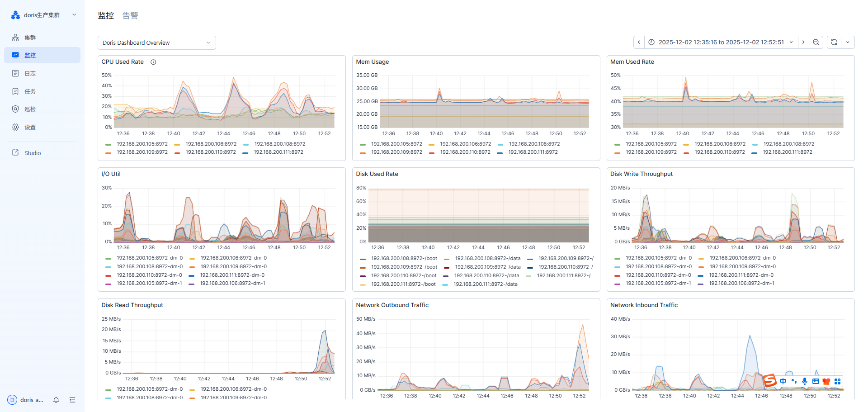Open the 集群 page from the sidebar
This screenshot has width=868, height=412.
point(30,38)
